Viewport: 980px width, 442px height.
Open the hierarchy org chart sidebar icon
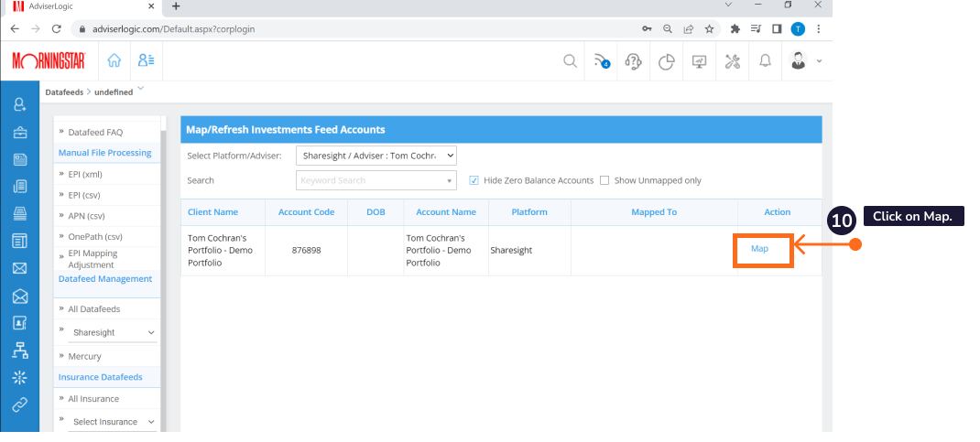pyautogui.click(x=20, y=350)
